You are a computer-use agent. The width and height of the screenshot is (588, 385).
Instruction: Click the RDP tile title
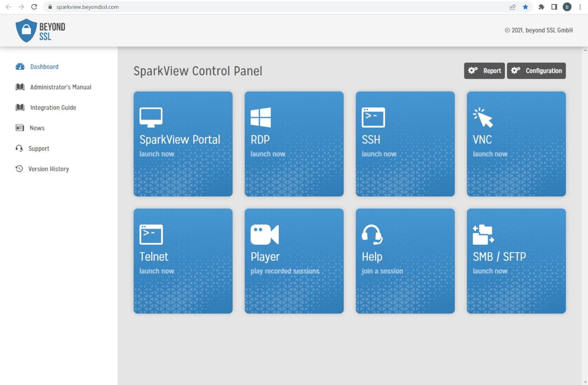point(260,140)
